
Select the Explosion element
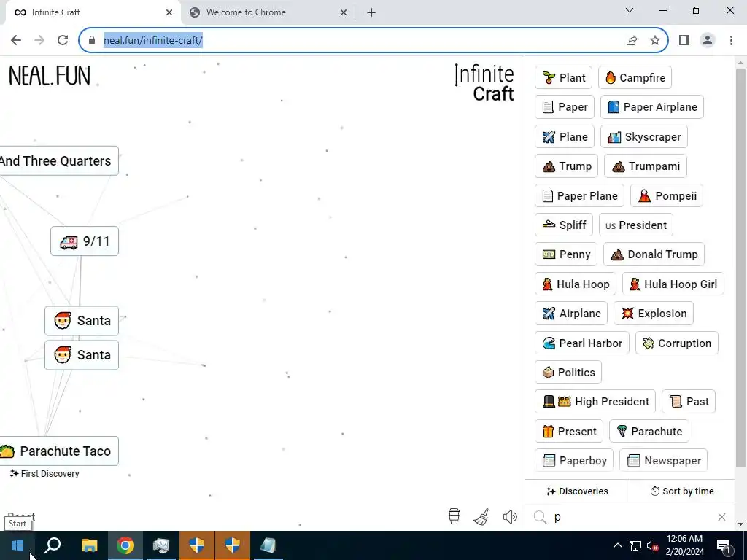point(654,314)
